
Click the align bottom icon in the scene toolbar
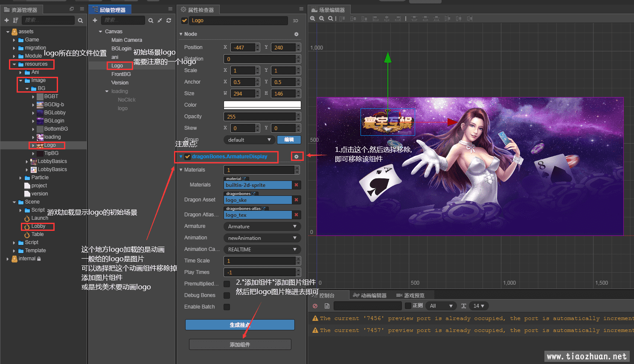[x=364, y=18]
